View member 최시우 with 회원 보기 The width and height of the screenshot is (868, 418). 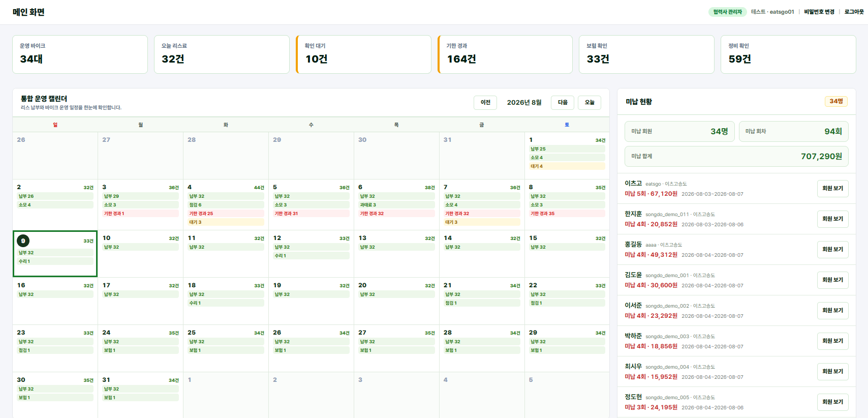click(x=832, y=372)
